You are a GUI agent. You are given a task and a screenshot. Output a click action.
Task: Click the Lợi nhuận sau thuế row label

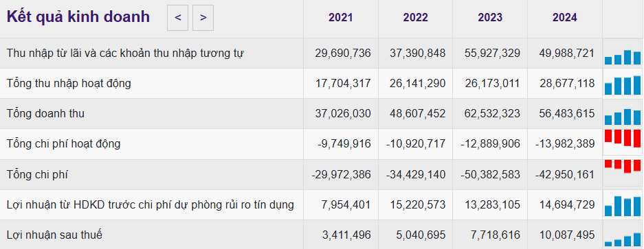tap(54, 235)
